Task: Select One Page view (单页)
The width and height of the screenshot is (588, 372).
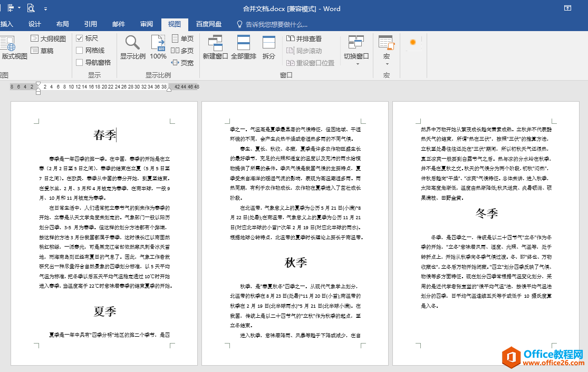Action: tap(182, 38)
